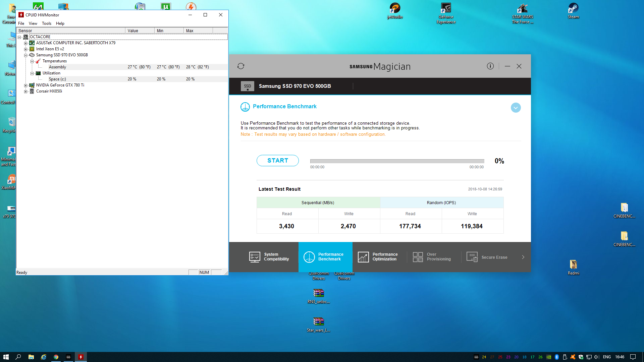Collapse the OCTACORE tree node
This screenshot has width=644, height=362.
[19, 37]
